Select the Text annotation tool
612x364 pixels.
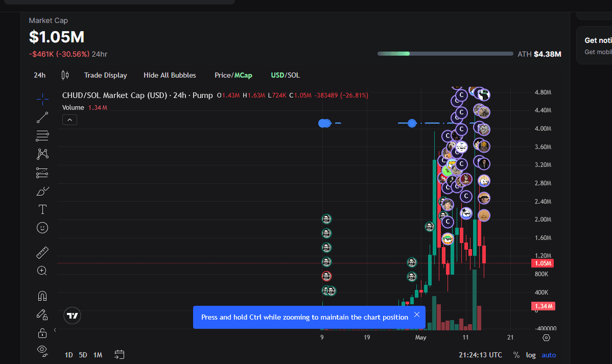[42, 209]
